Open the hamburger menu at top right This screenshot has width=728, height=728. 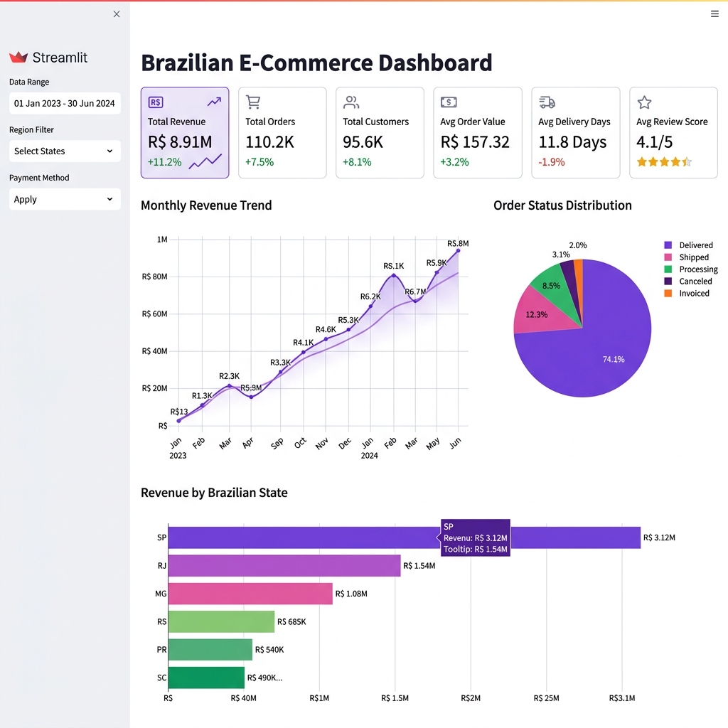tap(714, 14)
